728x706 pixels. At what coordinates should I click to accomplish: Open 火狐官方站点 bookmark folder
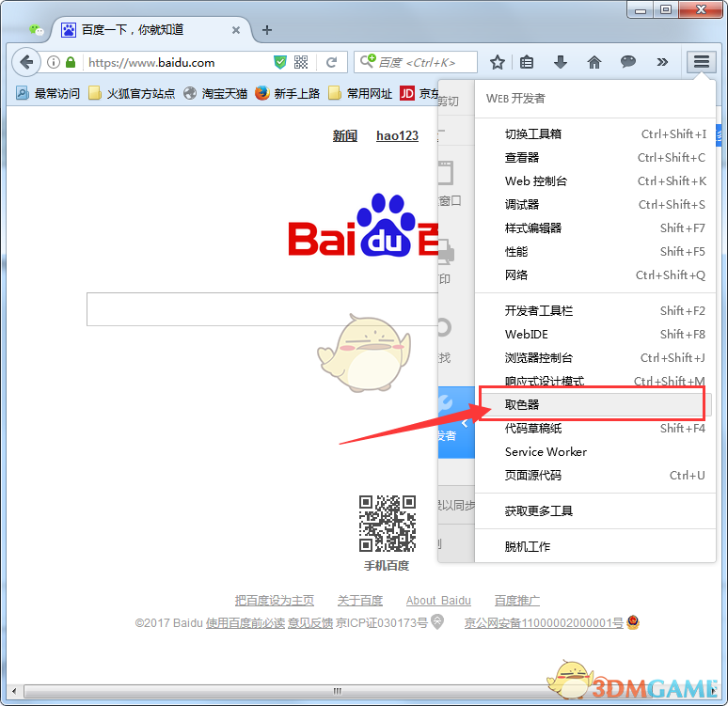[x=132, y=93]
